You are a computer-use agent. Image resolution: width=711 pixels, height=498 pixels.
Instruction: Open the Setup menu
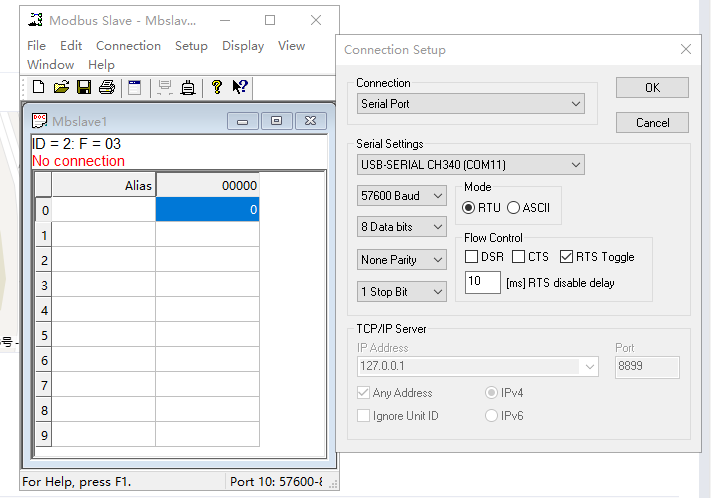[x=191, y=45]
